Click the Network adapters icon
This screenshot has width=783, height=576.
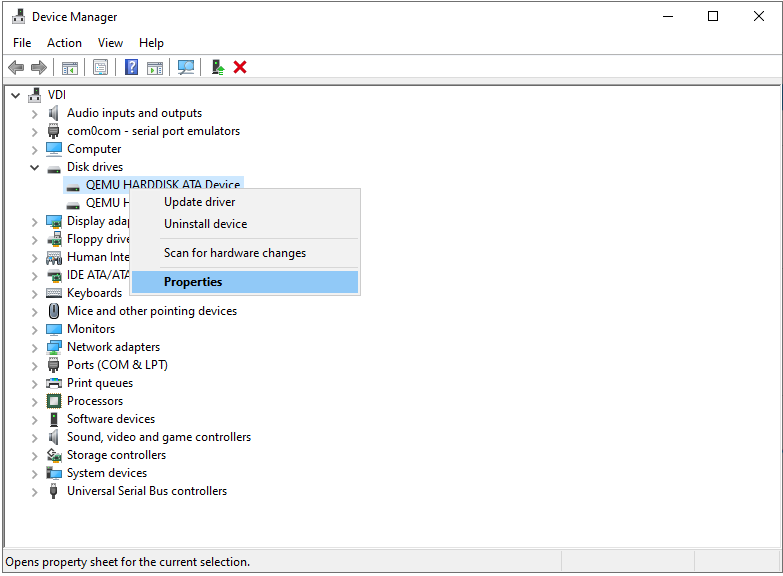53,347
